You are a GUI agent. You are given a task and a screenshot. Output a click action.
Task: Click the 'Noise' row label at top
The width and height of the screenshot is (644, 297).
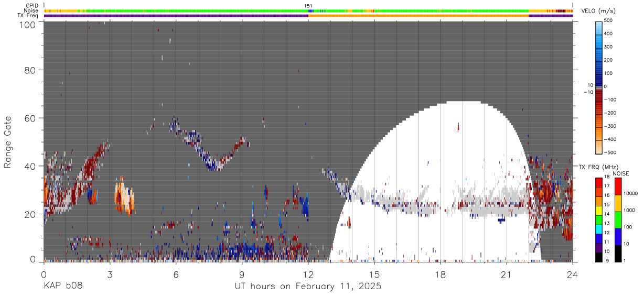coord(32,10)
